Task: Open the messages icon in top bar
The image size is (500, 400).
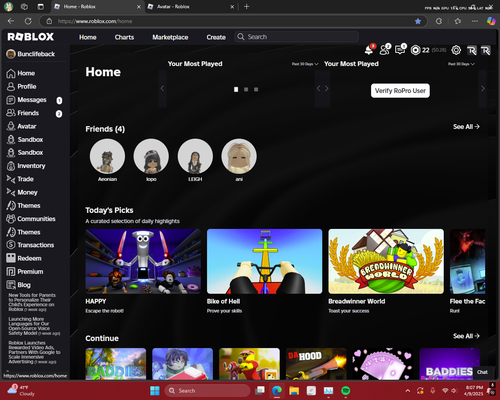Action: tap(400, 50)
